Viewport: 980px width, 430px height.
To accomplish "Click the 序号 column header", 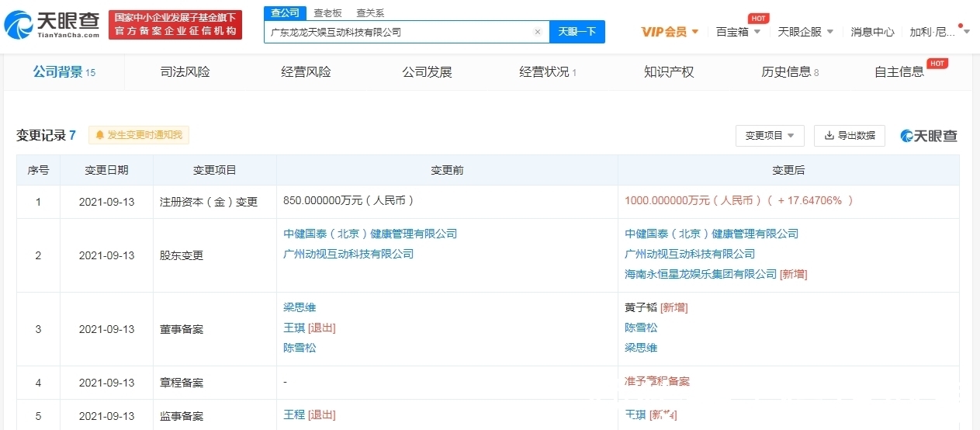I will 39,170.
